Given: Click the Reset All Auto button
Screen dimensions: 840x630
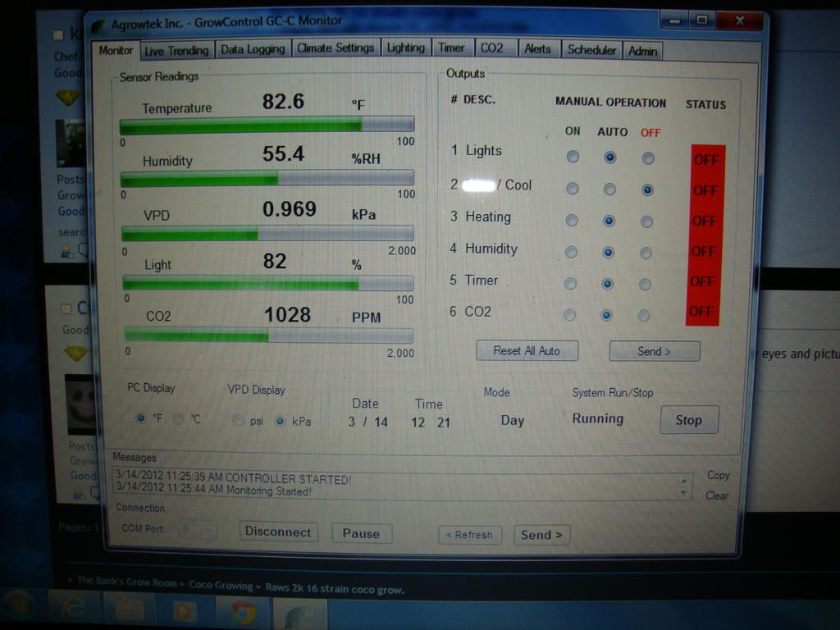Looking at the screenshot, I should (x=527, y=351).
